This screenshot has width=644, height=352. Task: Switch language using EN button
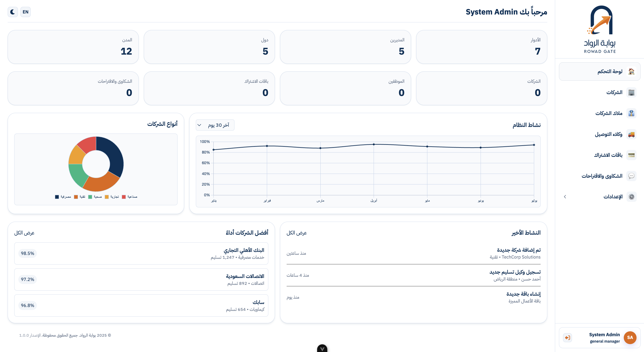(x=26, y=12)
